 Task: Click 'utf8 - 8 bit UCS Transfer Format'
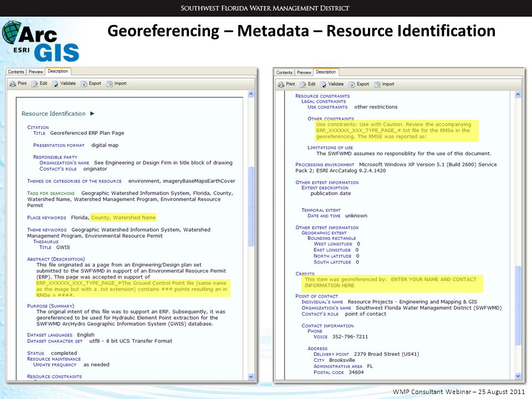pyautogui.click(x=131, y=341)
